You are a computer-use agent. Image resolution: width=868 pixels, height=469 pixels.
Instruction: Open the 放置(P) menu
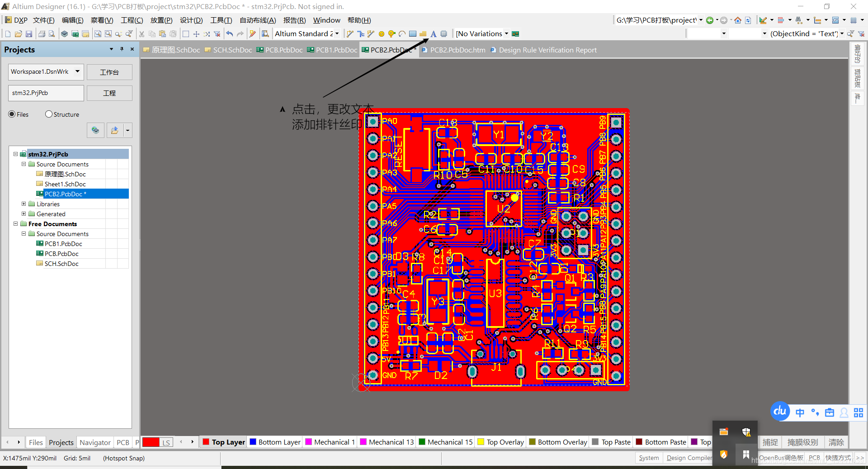161,20
